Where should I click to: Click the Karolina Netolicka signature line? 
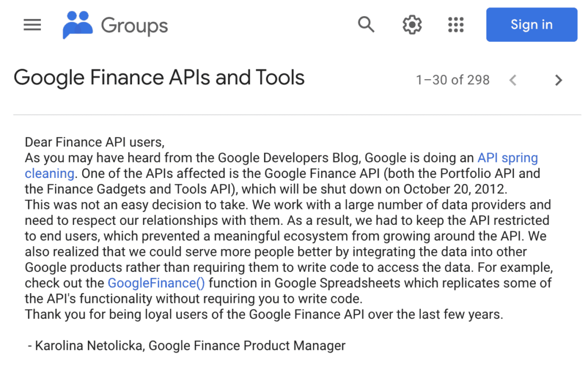(187, 345)
